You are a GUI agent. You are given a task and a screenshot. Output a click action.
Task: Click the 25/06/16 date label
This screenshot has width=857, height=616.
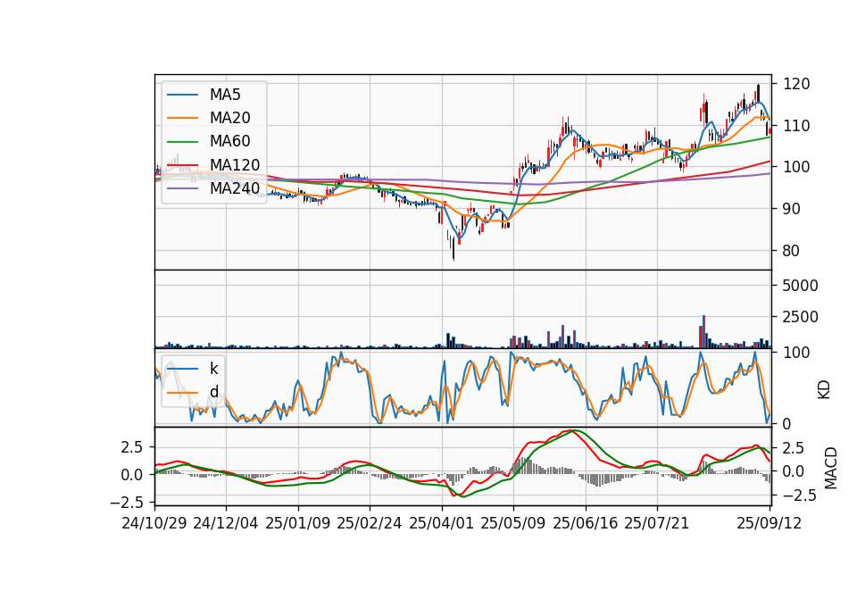[x=586, y=523]
